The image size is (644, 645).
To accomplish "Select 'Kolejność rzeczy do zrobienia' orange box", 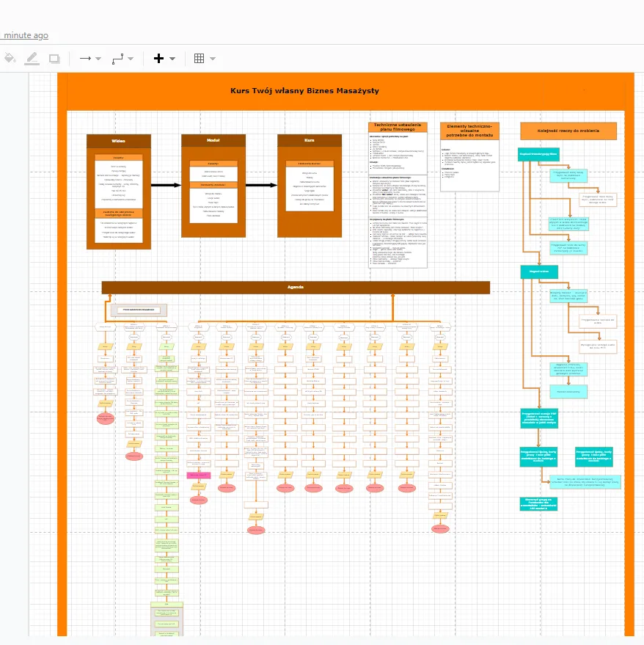I will point(568,131).
